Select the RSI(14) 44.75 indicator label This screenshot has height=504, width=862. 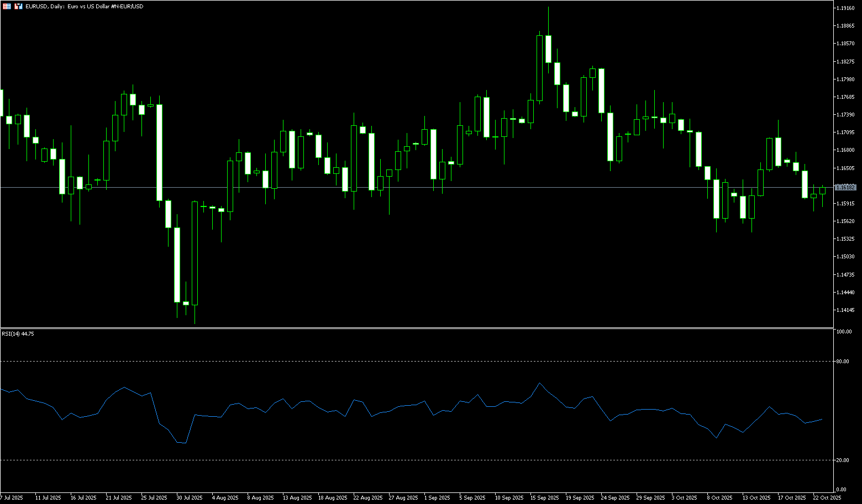pos(18,334)
